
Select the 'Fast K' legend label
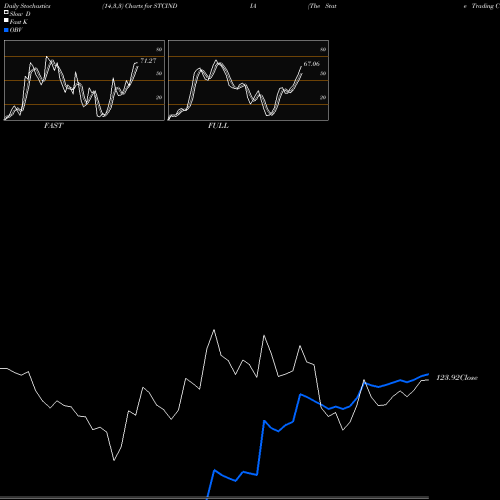pos(19,22)
